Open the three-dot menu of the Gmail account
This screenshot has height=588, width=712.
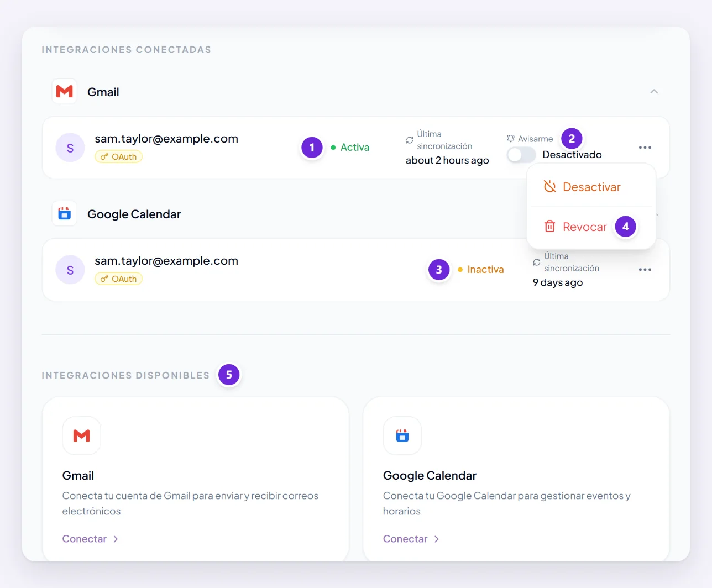(645, 148)
